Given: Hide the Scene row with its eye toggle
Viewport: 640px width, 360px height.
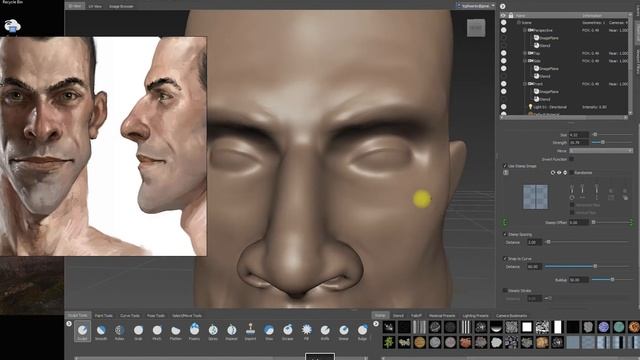Looking at the screenshot, I should (504, 23).
